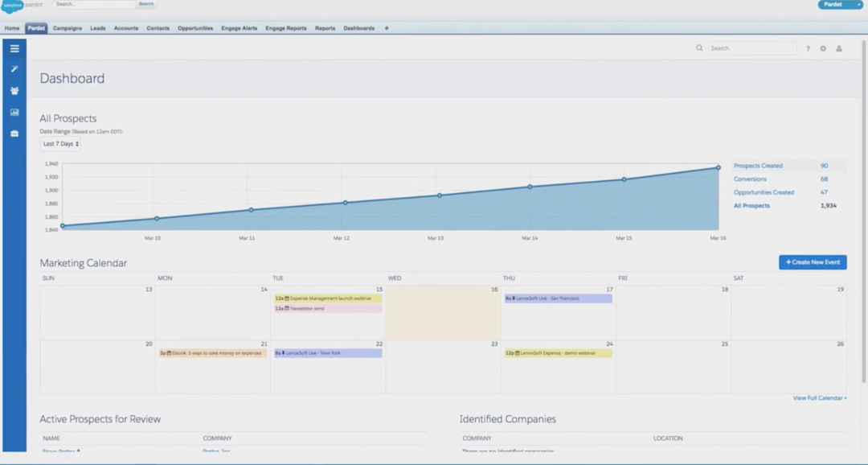Open the Accounts tab
This screenshot has width=868, height=465.
tap(126, 28)
